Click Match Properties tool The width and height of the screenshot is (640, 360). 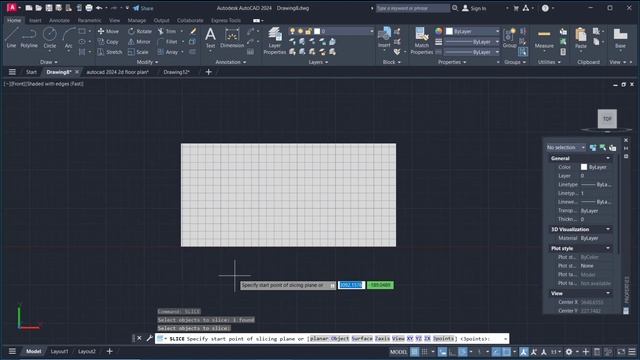(x=421, y=40)
